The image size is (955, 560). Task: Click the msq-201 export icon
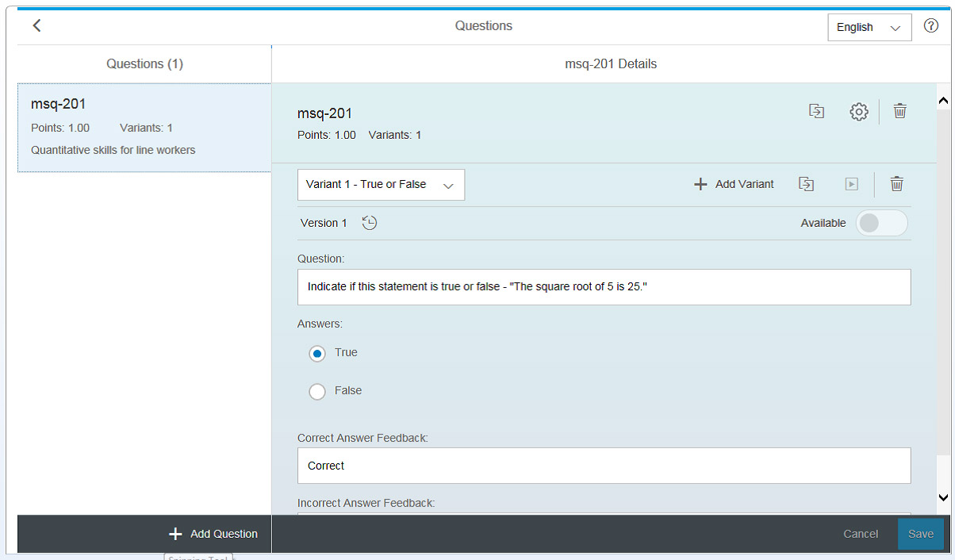click(x=816, y=111)
